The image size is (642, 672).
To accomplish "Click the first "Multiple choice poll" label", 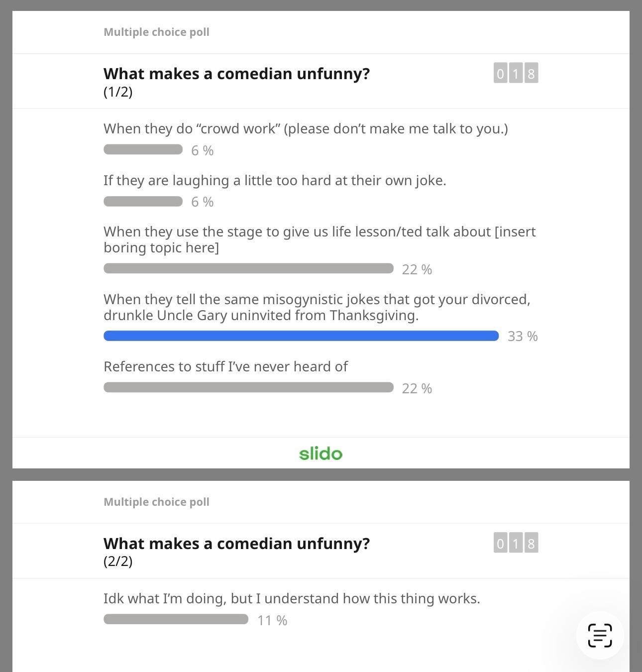I will tap(156, 32).
